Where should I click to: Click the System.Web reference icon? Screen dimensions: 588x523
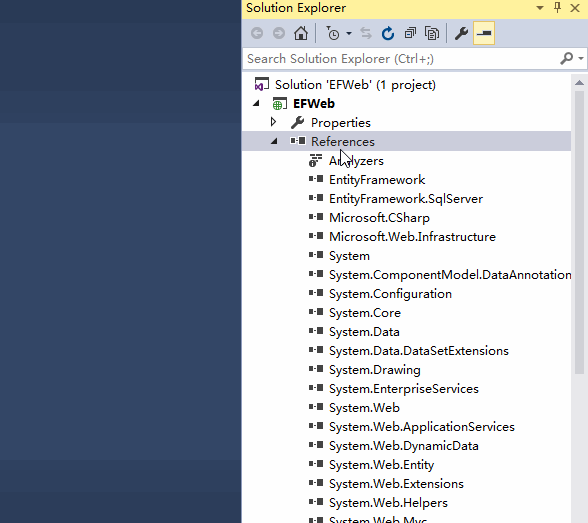(x=316, y=407)
